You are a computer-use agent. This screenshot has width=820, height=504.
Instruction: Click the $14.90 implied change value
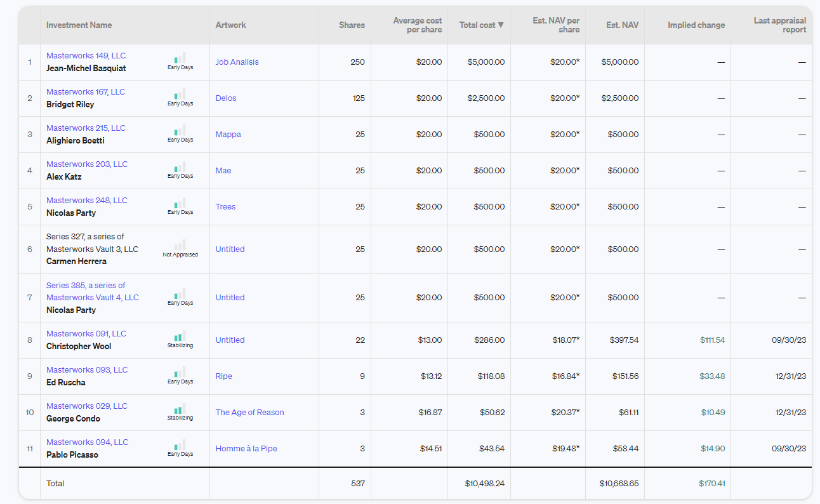[x=713, y=448]
